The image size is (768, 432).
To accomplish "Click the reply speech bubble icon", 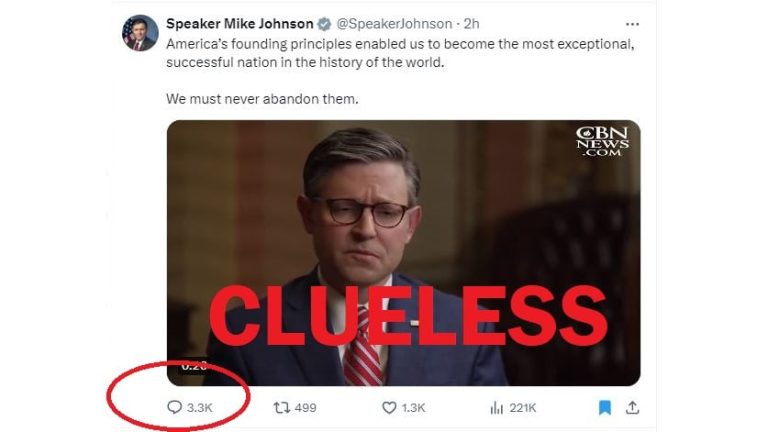I will point(174,408).
